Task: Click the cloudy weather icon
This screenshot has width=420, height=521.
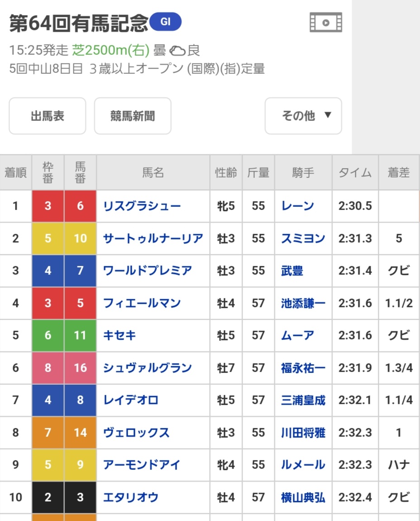Action: pyautogui.click(x=177, y=51)
